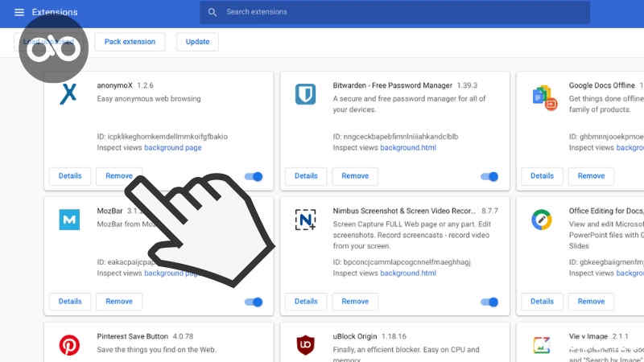Select the anonymoX extension ID text
Image resolution: width=644 pixels, height=362 pixels.
pyautogui.click(x=163, y=137)
